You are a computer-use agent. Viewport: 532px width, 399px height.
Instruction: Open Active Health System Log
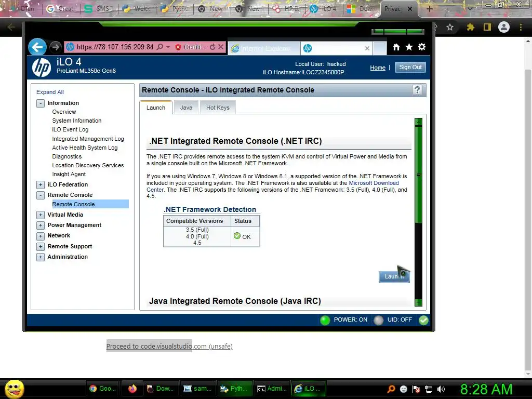[85, 148]
